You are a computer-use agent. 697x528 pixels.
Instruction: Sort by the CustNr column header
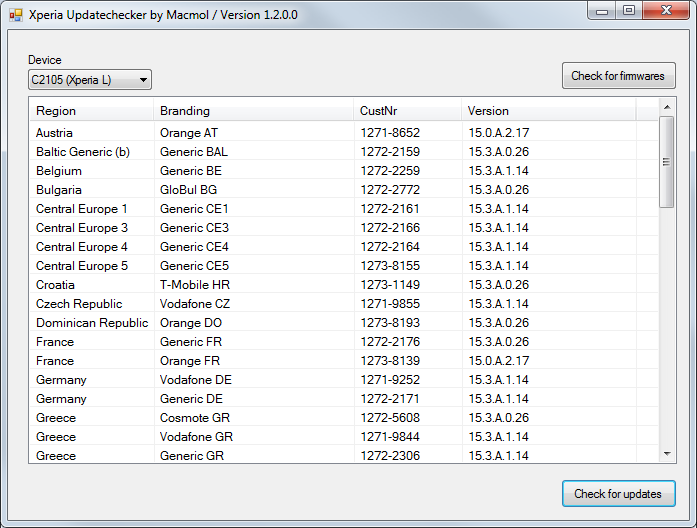point(408,111)
